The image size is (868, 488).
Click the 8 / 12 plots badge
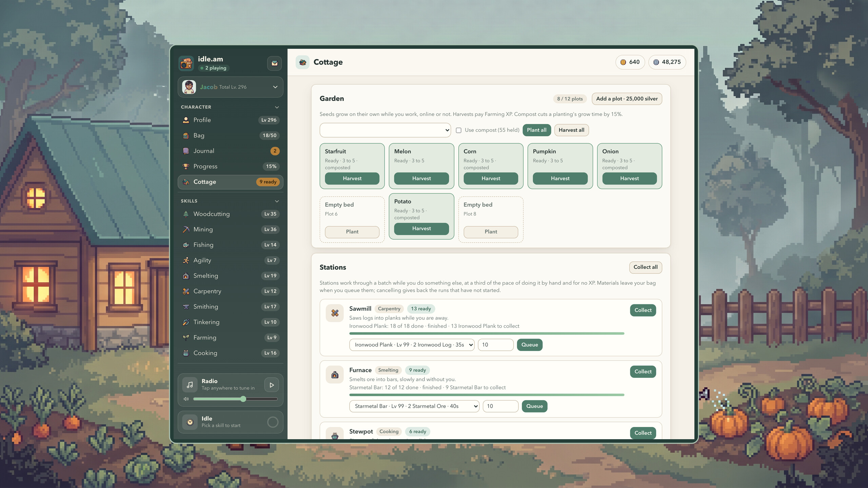coord(570,99)
